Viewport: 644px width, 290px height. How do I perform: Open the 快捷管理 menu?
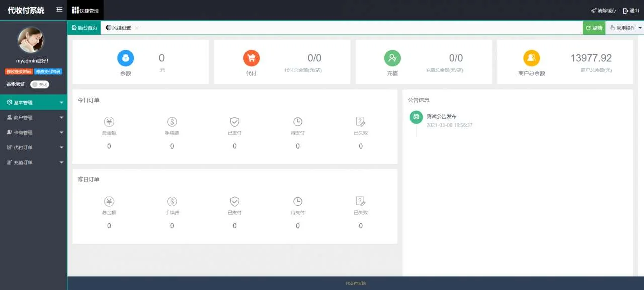pos(86,9)
